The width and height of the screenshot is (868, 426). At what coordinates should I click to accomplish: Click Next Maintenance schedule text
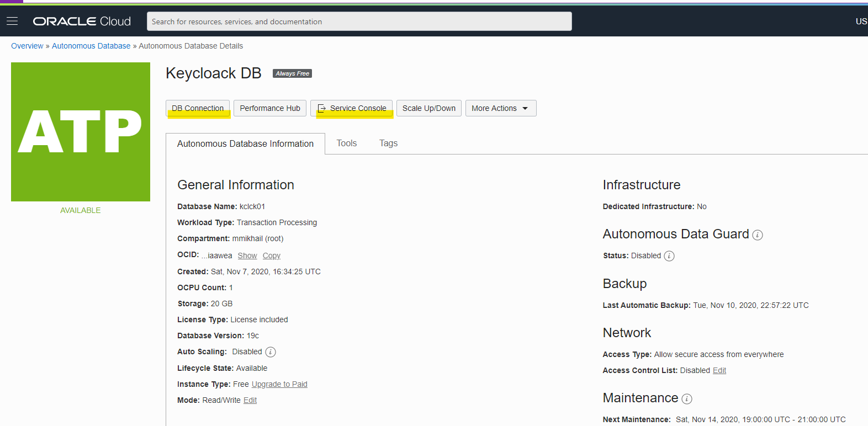pyautogui.click(x=761, y=419)
